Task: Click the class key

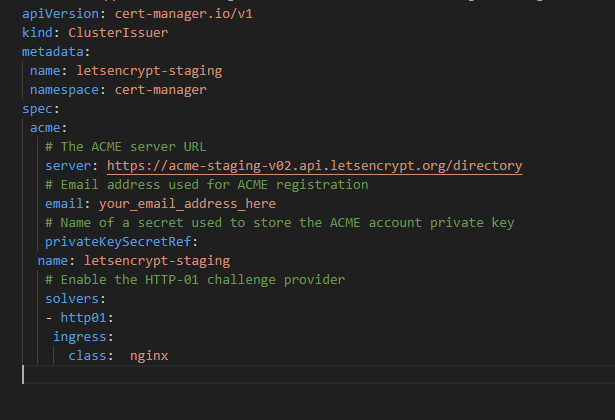Action: click(x=87, y=356)
